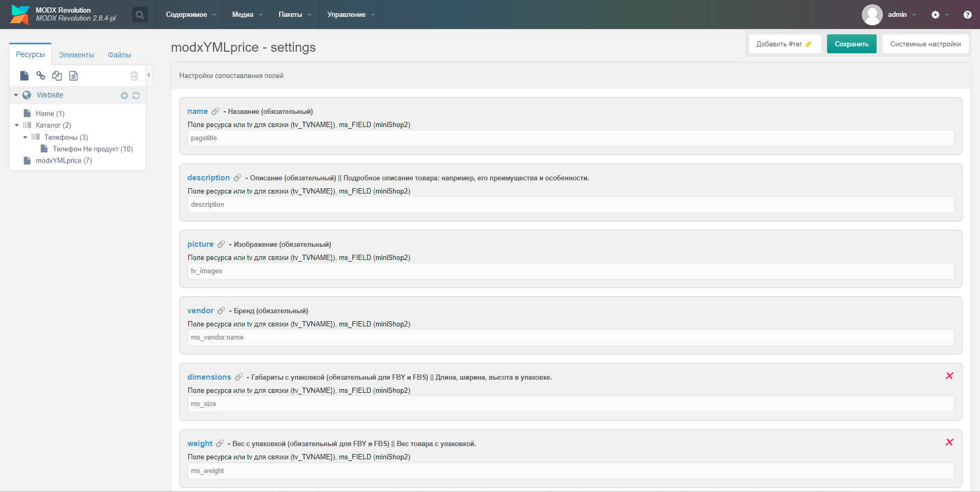Click the vendor field link
Screen dimensions: 980x492
pos(200,311)
